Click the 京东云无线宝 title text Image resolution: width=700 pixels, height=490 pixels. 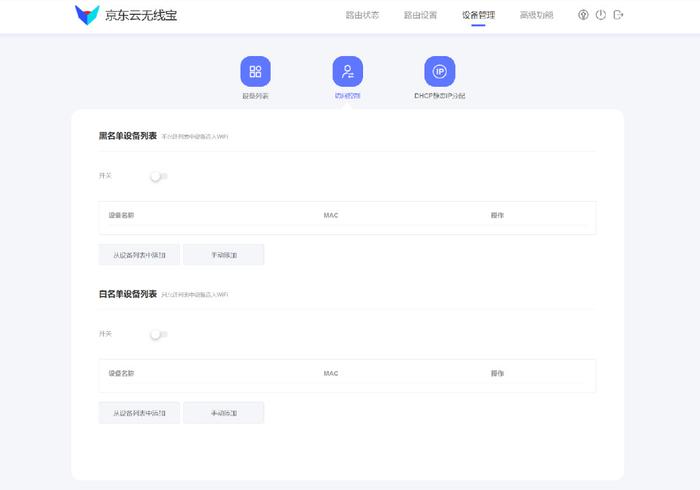[141, 15]
